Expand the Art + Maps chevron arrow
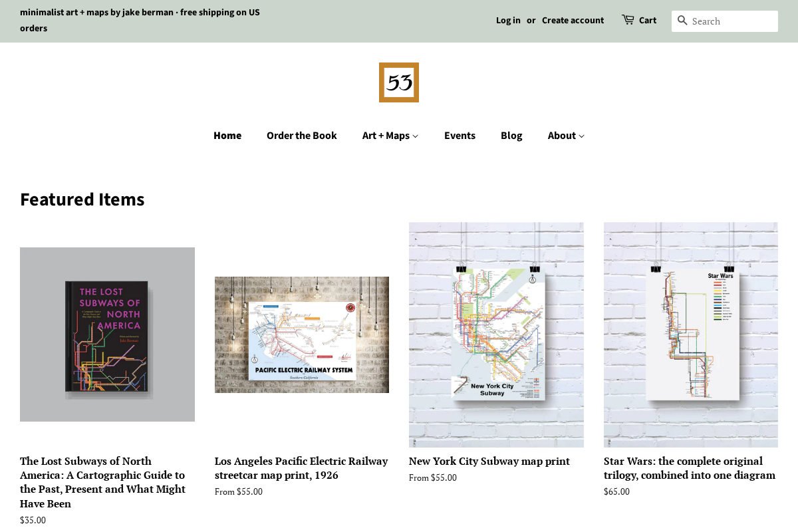Screen dimensions: 798x532 point(415,136)
